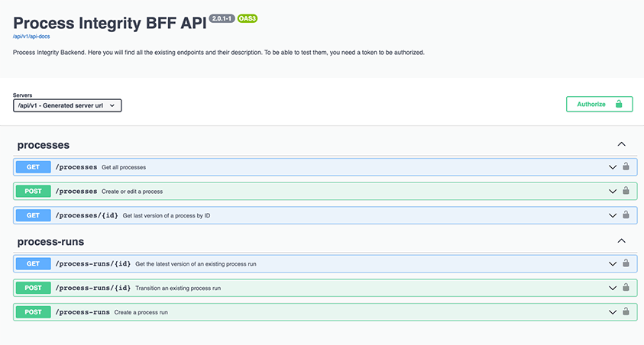Open the Servers dropdown selector

[67, 105]
